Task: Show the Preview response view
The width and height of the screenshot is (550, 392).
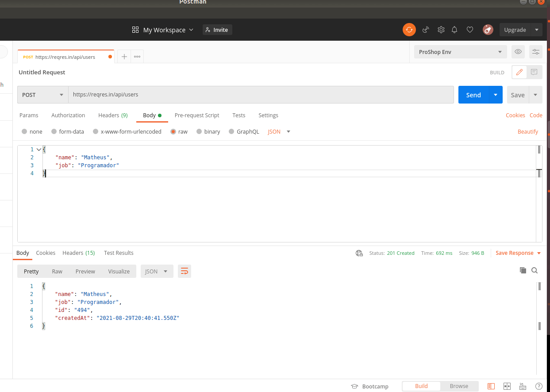Action: tap(85, 271)
